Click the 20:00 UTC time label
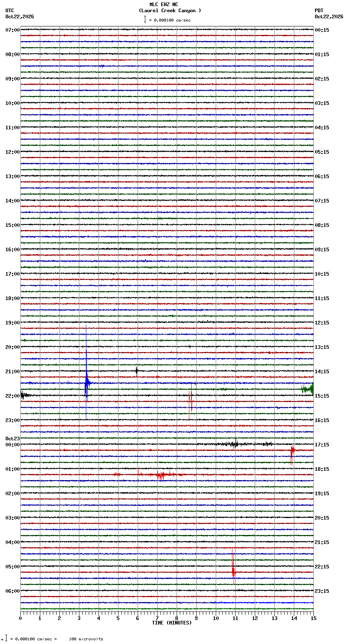This screenshot has height=644, width=346. click(13, 347)
